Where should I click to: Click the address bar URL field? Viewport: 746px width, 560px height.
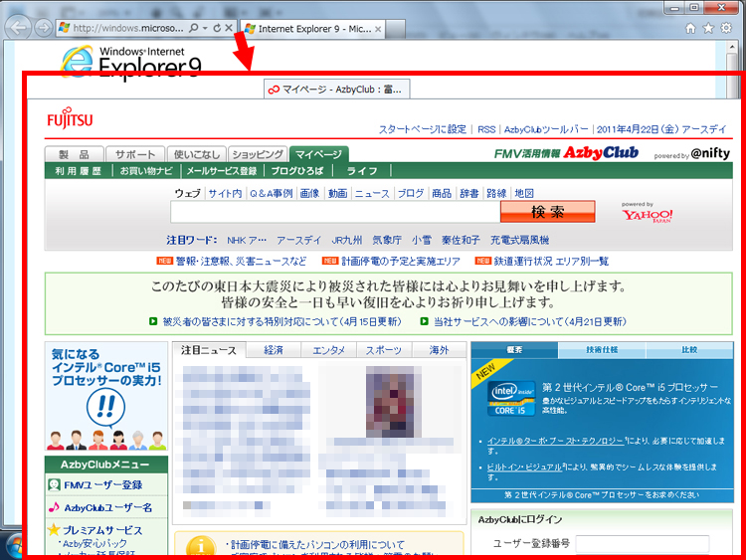(127, 28)
